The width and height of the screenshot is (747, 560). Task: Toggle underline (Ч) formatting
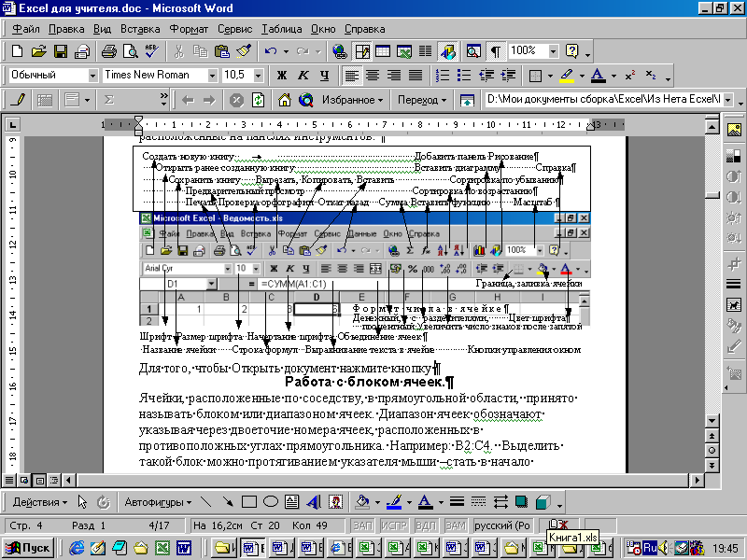(325, 76)
